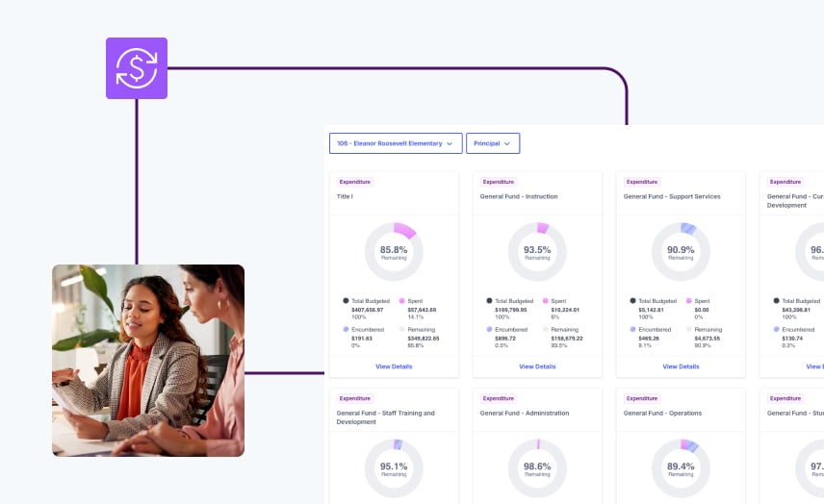The width and height of the screenshot is (824, 504).
Task: Click the pink spent segment on Title I donut
Action: pyautogui.click(x=404, y=230)
